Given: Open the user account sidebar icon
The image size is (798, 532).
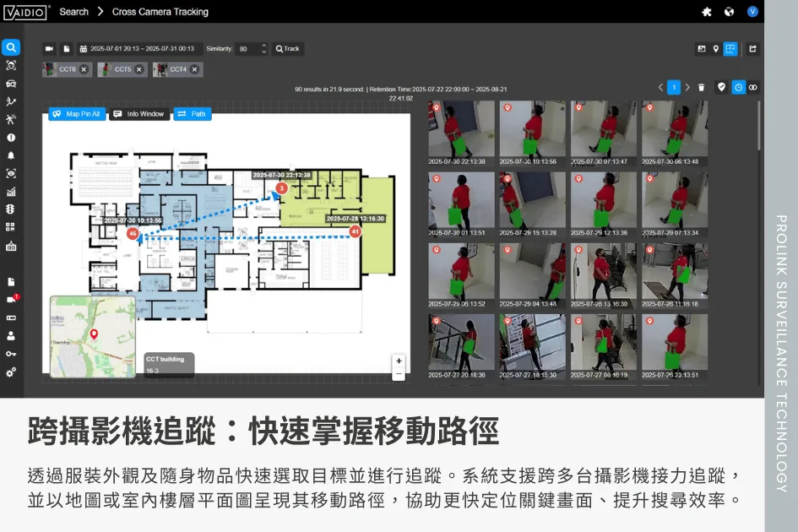Looking at the screenshot, I should click(x=11, y=336).
